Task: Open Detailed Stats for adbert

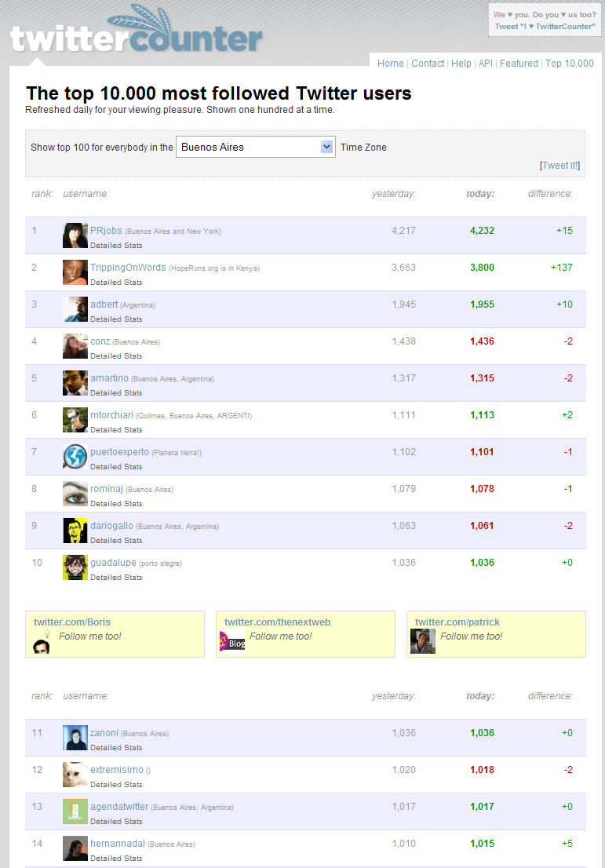Action: (x=116, y=319)
